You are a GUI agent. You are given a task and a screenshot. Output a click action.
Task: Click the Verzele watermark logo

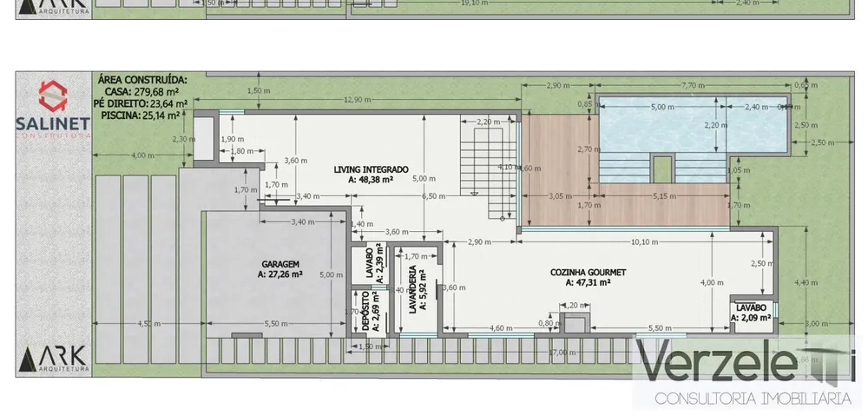[745, 362]
